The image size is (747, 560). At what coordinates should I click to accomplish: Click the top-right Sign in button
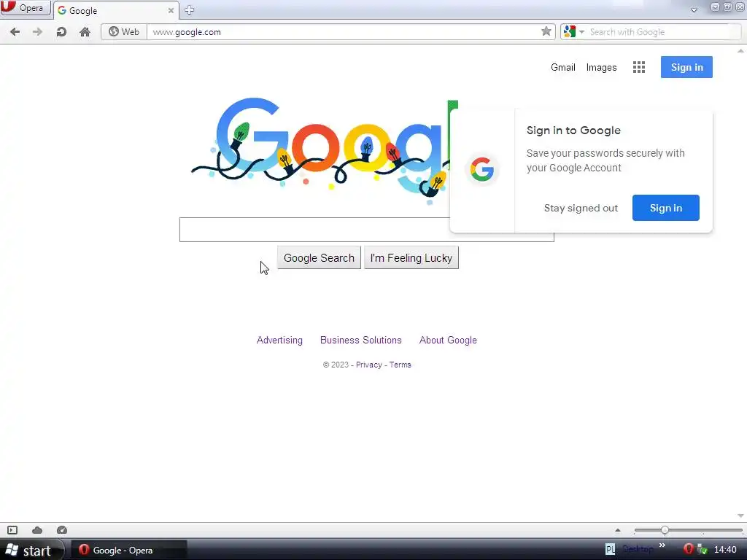(x=686, y=67)
